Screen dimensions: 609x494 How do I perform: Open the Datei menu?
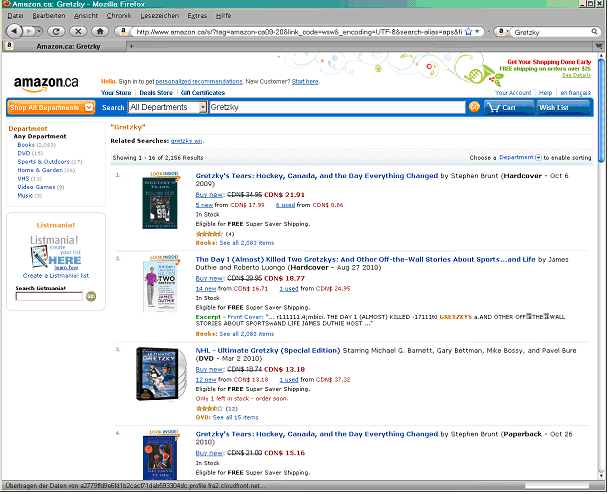(15, 16)
